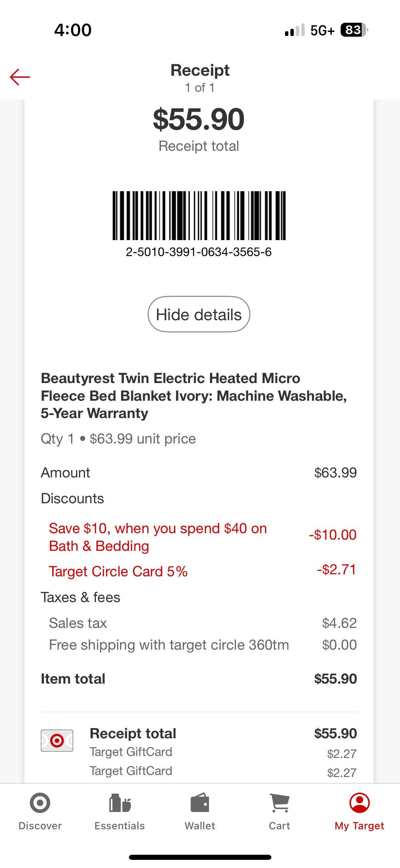Tap the receipt barcode image
The width and height of the screenshot is (400, 868).
coord(199,216)
